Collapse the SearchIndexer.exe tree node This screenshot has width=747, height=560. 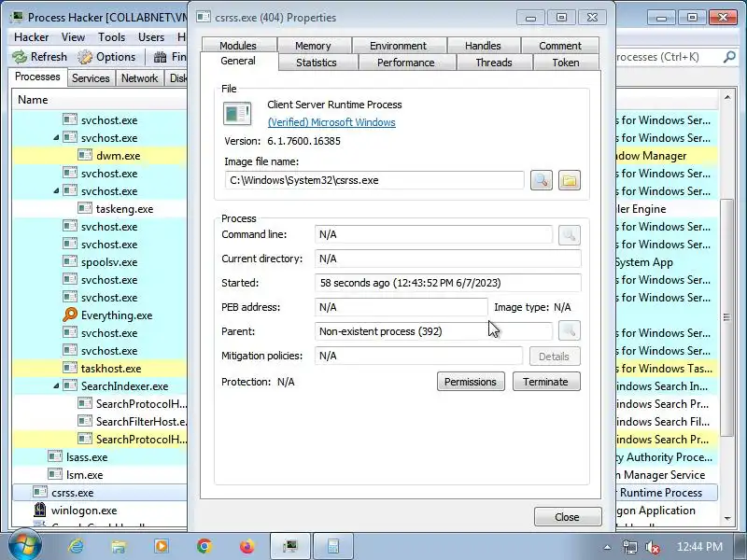(56, 386)
